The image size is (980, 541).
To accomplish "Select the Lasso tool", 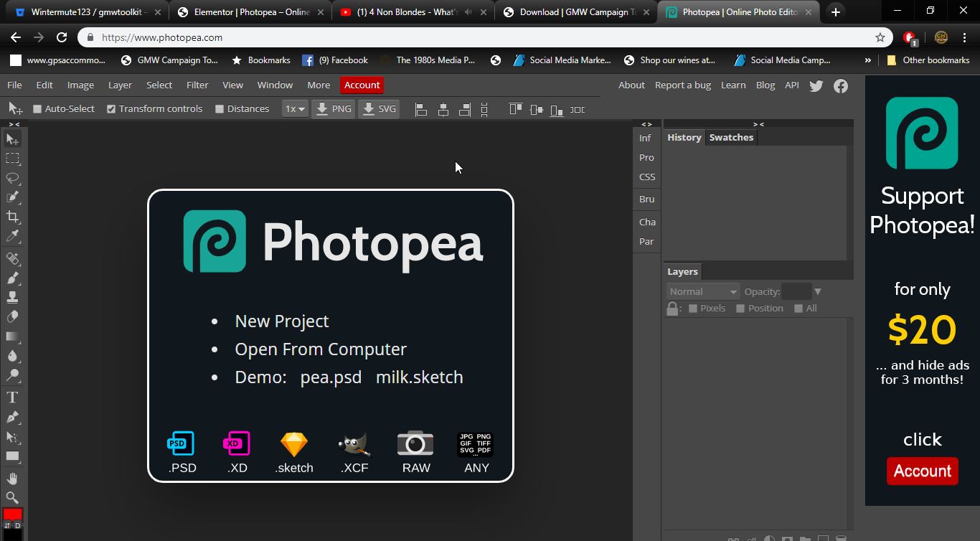I will click(12, 178).
